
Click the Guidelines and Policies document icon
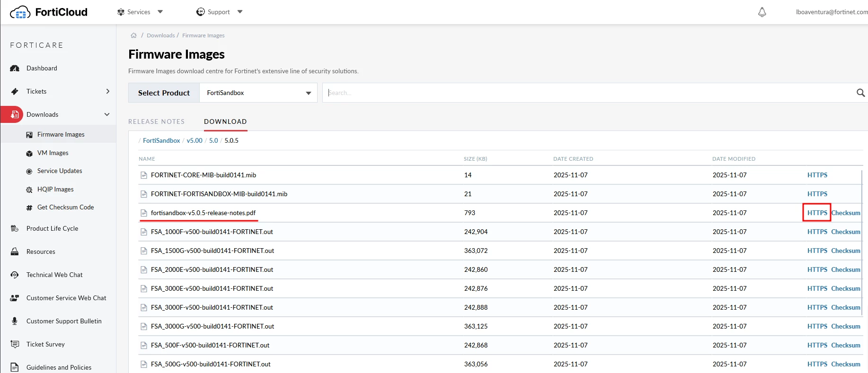(15, 367)
